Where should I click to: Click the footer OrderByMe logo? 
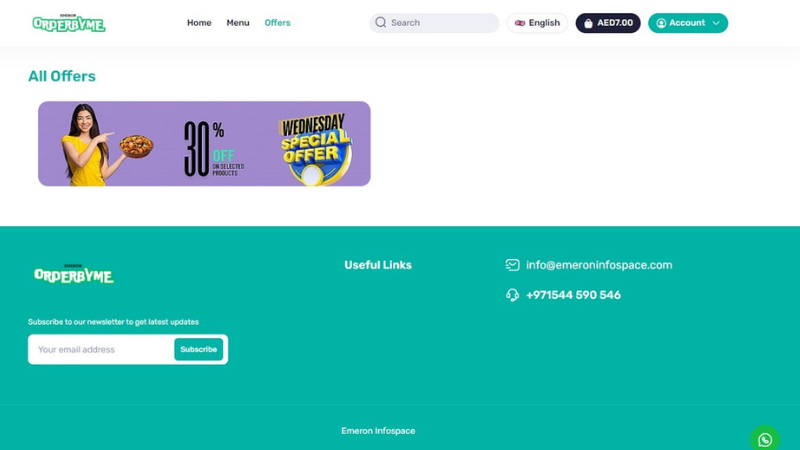pos(73,274)
